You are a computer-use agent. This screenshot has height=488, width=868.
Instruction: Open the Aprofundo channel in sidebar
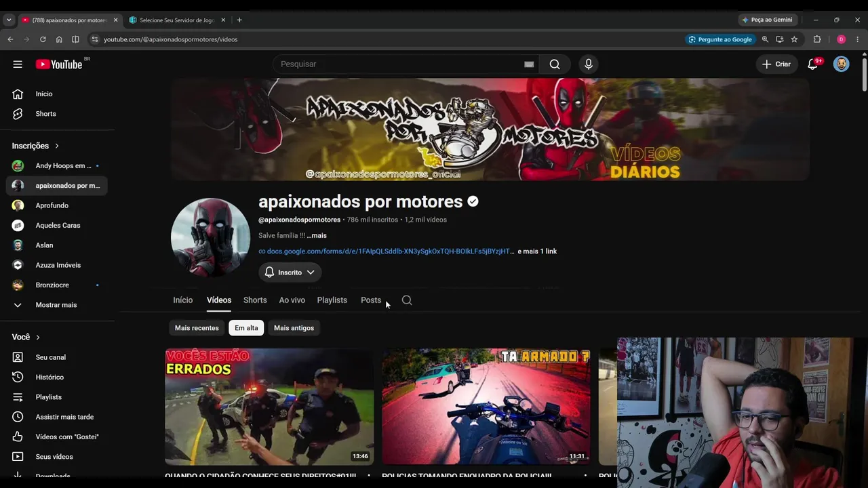(x=57, y=205)
